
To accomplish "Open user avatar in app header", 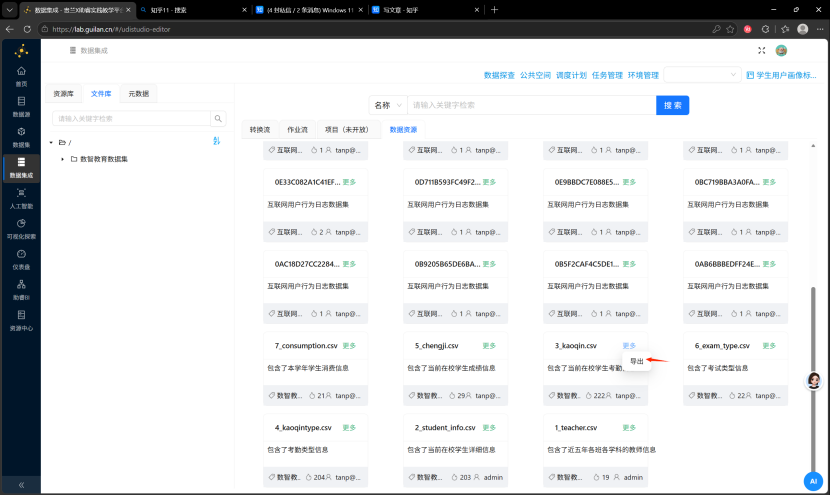I will coord(781,50).
